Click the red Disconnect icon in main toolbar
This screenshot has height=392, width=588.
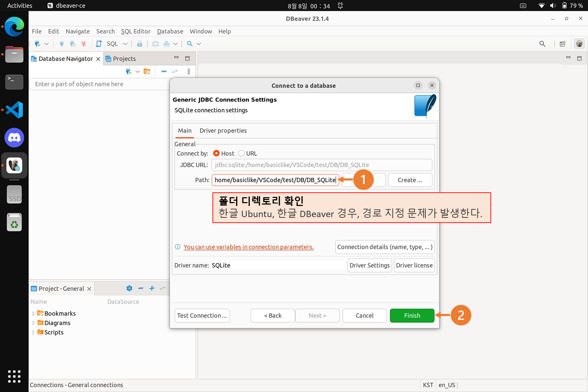point(84,44)
